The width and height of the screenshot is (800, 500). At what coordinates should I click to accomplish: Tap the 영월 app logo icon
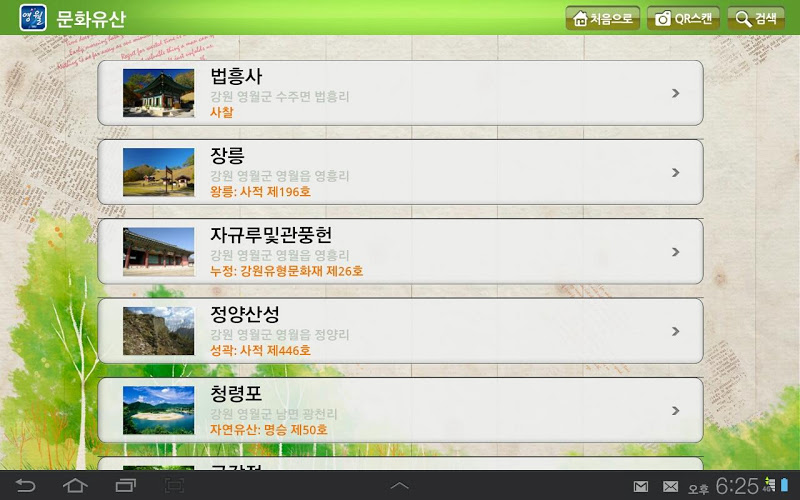click(33, 18)
